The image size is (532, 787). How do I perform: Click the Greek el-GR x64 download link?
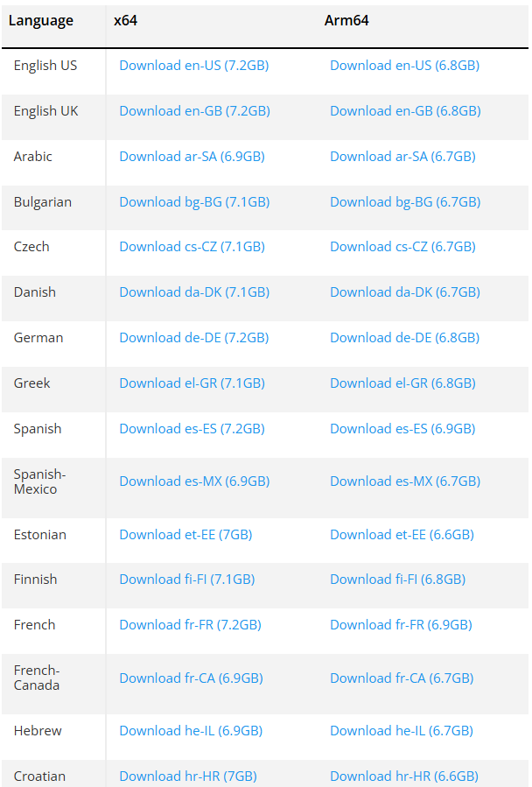pyautogui.click(x=192, y=383)
